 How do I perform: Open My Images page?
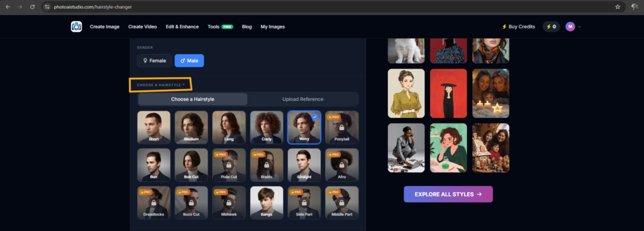[x=273, y=26]
